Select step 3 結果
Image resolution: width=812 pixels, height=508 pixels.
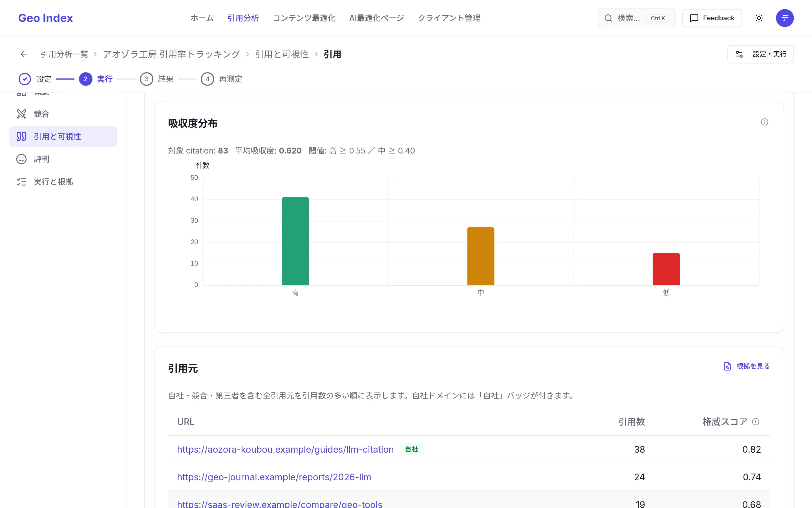pos(157,79)
